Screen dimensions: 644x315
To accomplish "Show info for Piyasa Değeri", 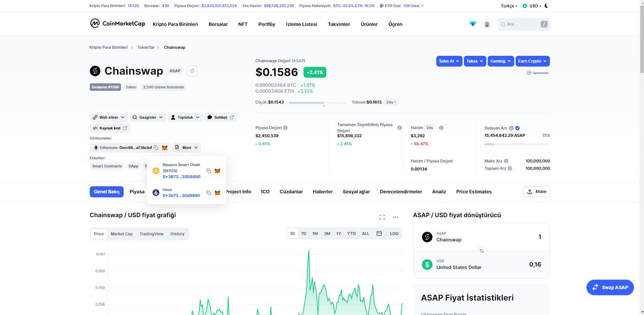I will coord(285,128).
